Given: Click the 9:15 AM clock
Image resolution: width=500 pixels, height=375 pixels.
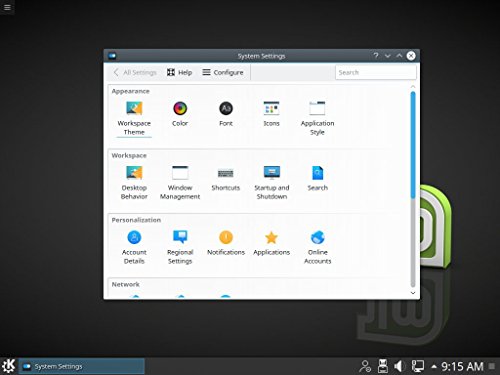Looking at the screenshot, I should pos(462,366).
